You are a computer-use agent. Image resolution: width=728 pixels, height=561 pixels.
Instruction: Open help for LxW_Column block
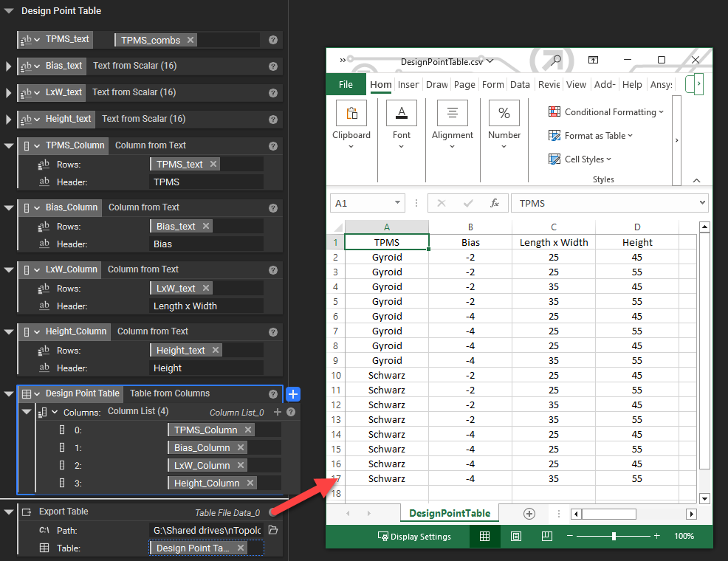tap(273, 270)
